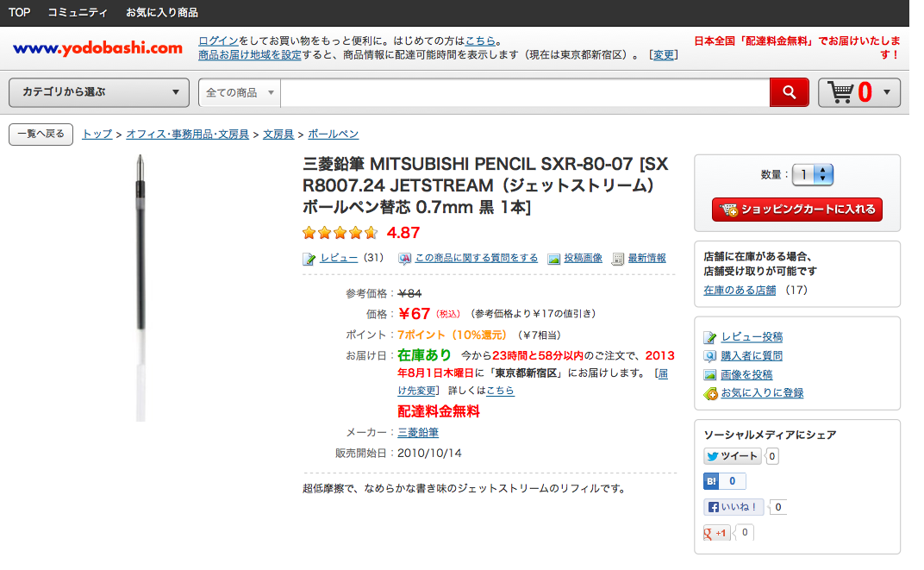Click the icon beside 購入者に質問
This screenshot has width=924, height=570.
pyautogui.click(x=710, y=356)
